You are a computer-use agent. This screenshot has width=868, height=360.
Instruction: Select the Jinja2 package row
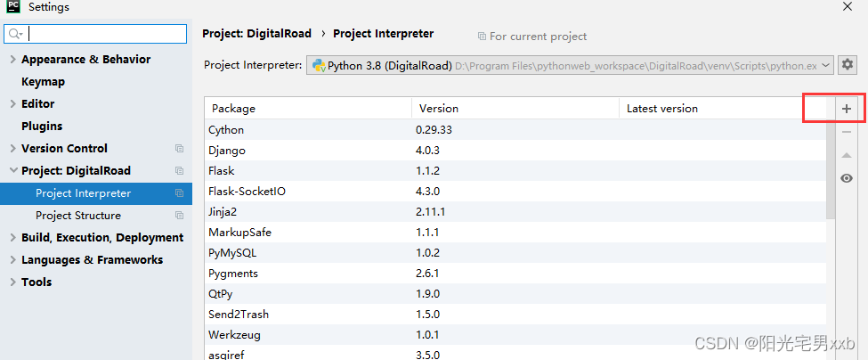515,212
